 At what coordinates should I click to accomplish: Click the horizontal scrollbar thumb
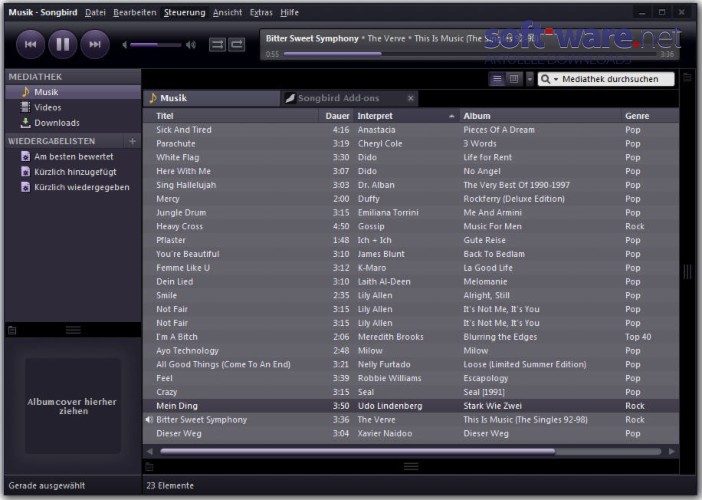pyautogui.click(x=357, y=451)
